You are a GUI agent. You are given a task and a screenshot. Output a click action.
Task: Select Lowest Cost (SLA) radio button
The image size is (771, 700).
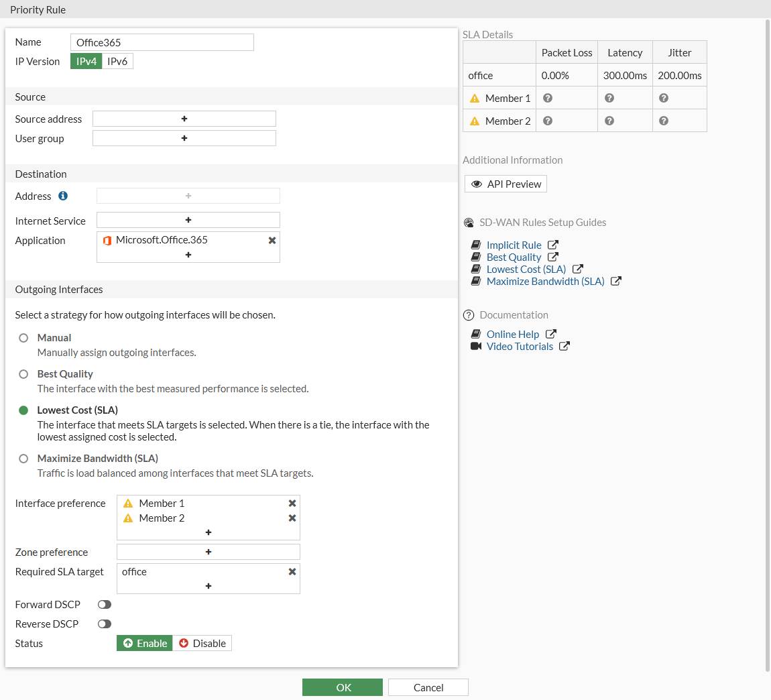tap(23, 410)
